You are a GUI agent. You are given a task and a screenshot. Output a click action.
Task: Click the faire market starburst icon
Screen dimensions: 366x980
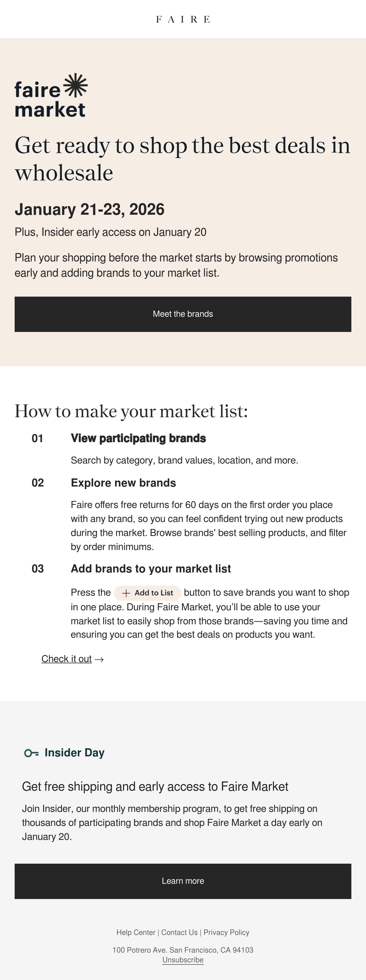pos(75,85)
